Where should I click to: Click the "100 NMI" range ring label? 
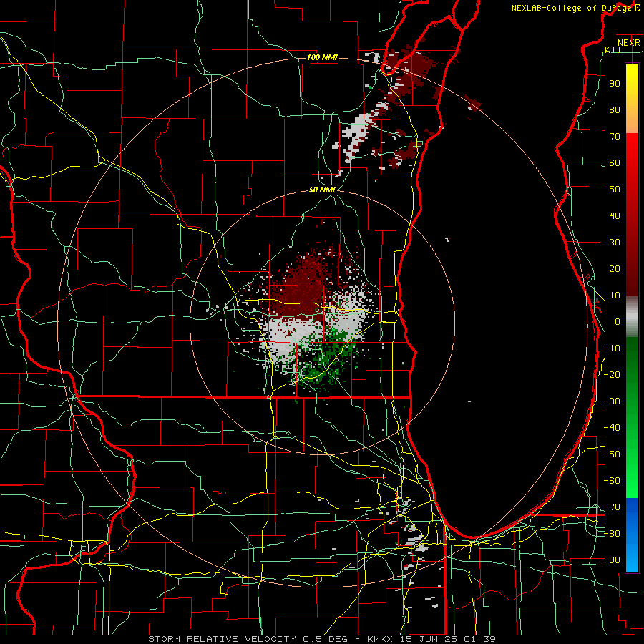pos(322,57)
